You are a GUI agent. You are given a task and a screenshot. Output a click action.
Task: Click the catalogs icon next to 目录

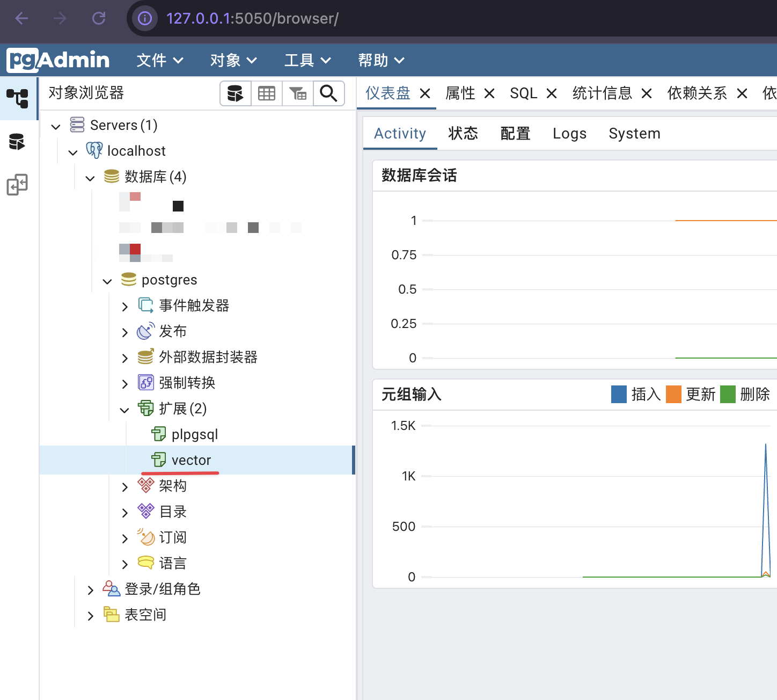[x=146, y=512]
